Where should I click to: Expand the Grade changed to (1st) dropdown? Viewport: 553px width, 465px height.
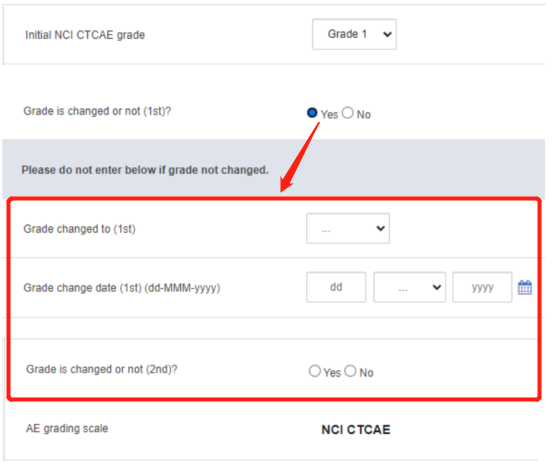point(348,228)
